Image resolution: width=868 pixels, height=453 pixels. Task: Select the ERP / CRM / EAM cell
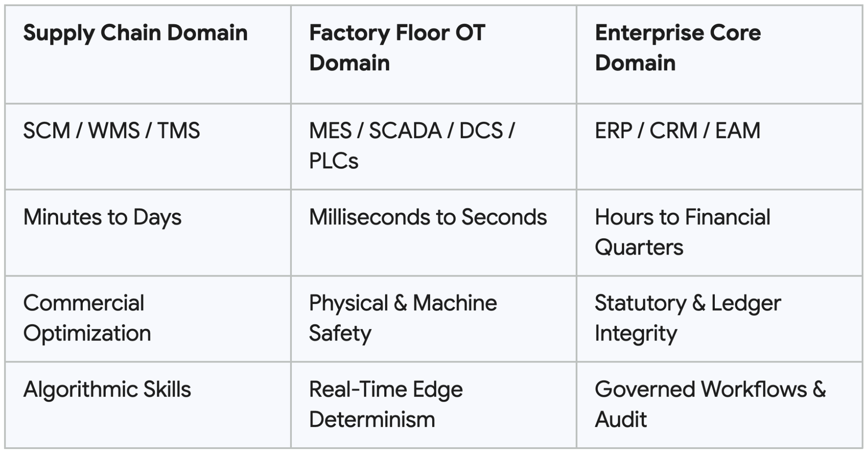(x=719, y=146)
